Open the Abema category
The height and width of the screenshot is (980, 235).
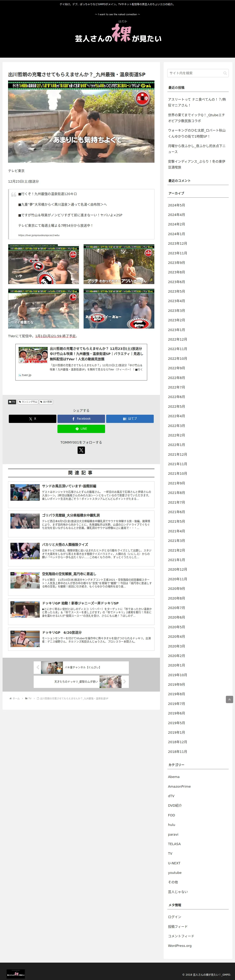coord(174,777)
